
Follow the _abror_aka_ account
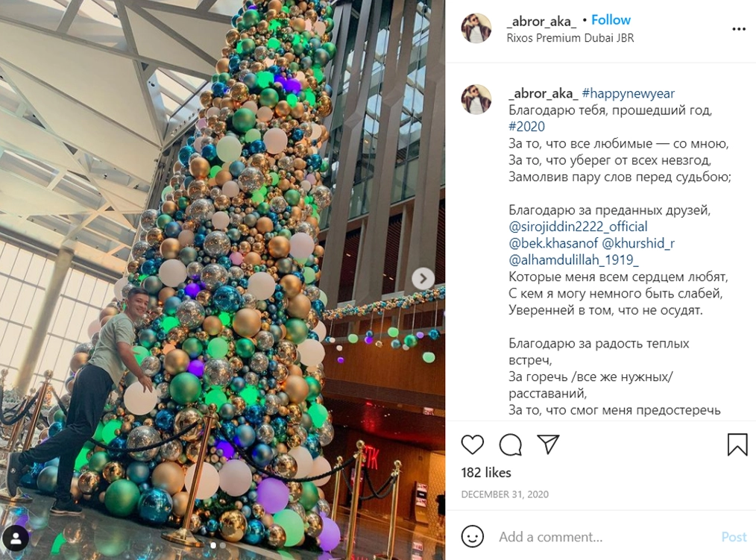[x=611, y=20]
